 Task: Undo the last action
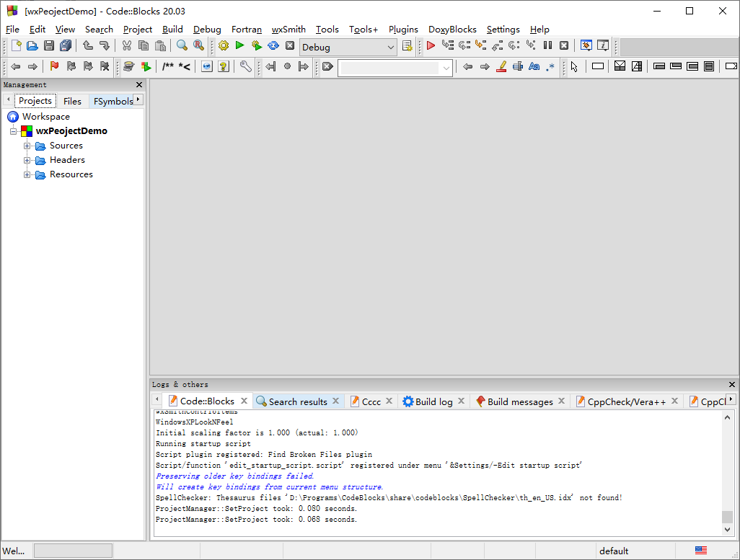(x=88, y=45)
